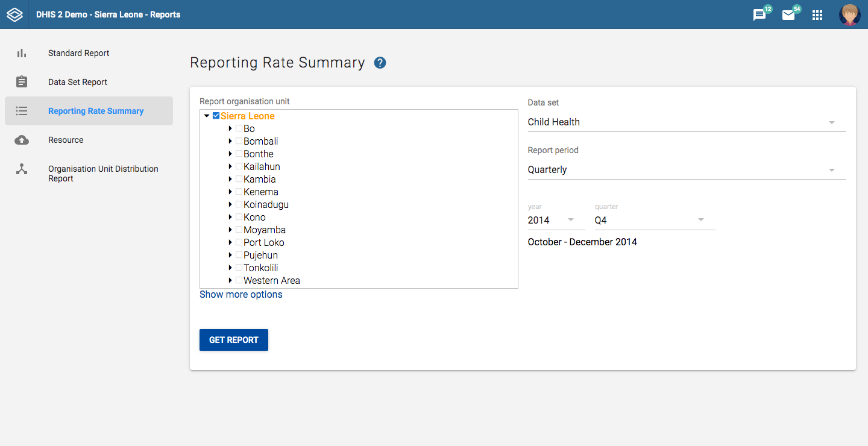Open the Data Set Report menu item
The height and width of the screenshot is (446, 868).
point(78,82)
